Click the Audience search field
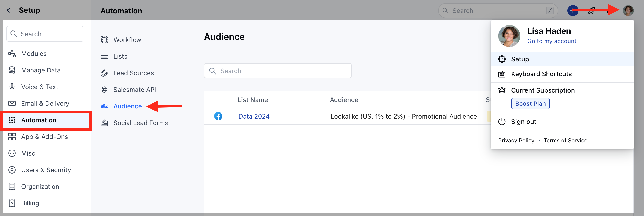This screenshot has width=644, height=216. (277, 71)
